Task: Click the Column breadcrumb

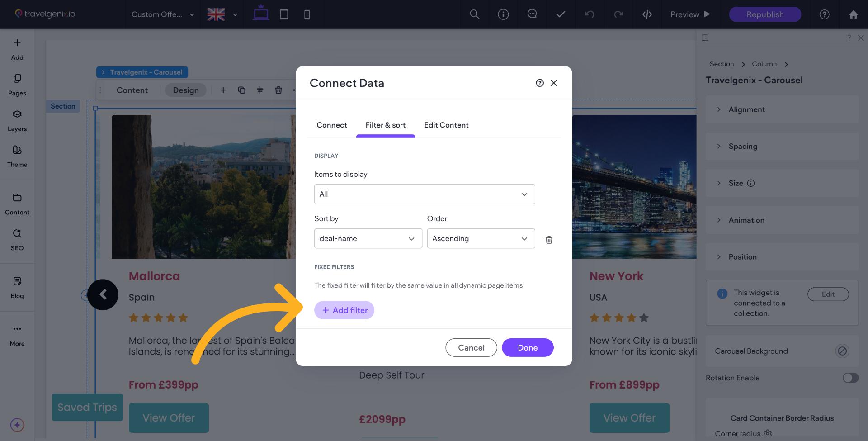Action: (764, 64)
